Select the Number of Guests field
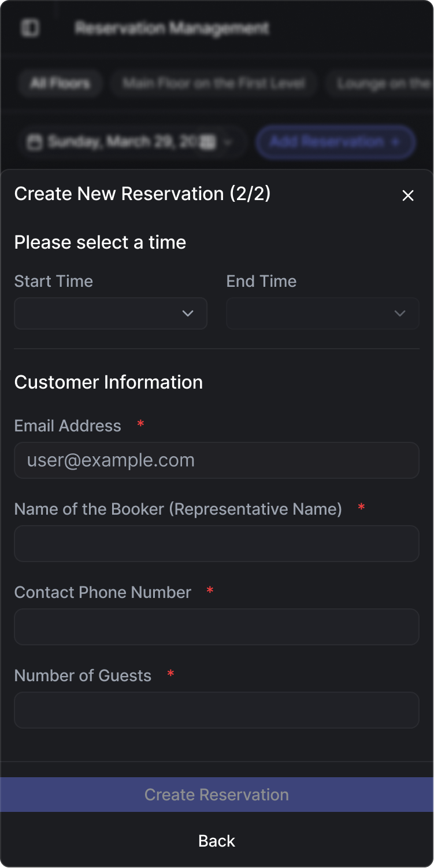The height and width of the screenshot is (868, 434). (217, 710)
